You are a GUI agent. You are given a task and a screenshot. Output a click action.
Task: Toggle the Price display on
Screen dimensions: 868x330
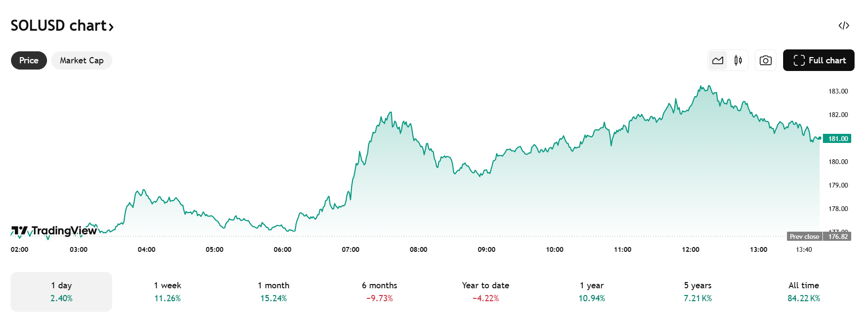coord(28,60)
